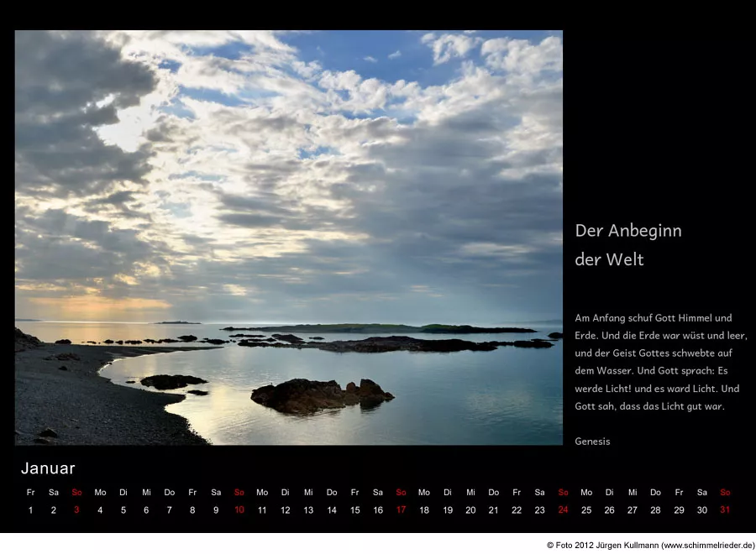Click the red Sunday date 3

point(76,510)
